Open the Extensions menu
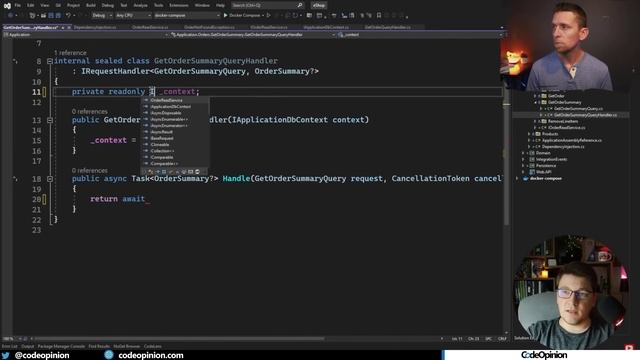This screenshot has height=360, width=640. (179, 5)
